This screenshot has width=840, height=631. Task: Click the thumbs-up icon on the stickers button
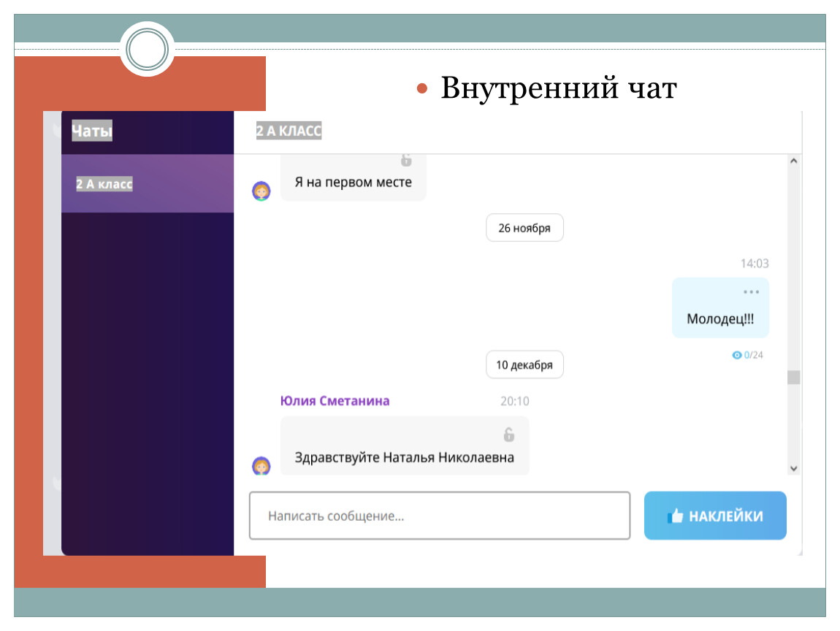(675, 516)
